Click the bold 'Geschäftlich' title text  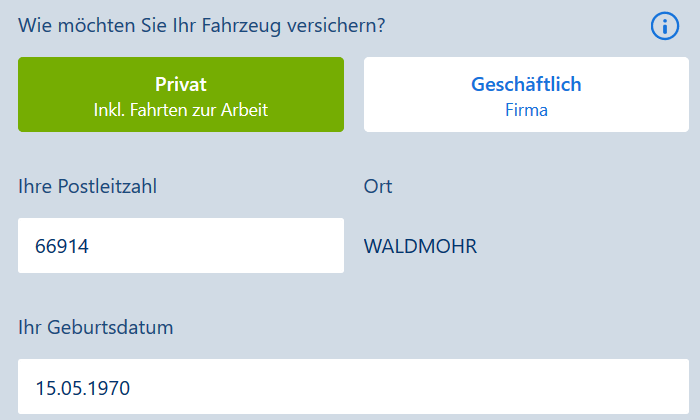[x=526, y=84]
